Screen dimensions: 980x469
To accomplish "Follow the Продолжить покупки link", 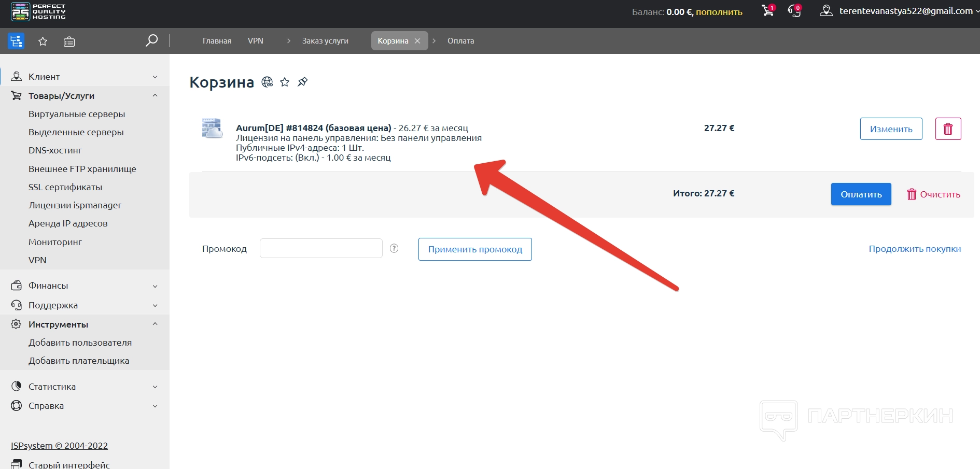I will [x=915, y=249].
